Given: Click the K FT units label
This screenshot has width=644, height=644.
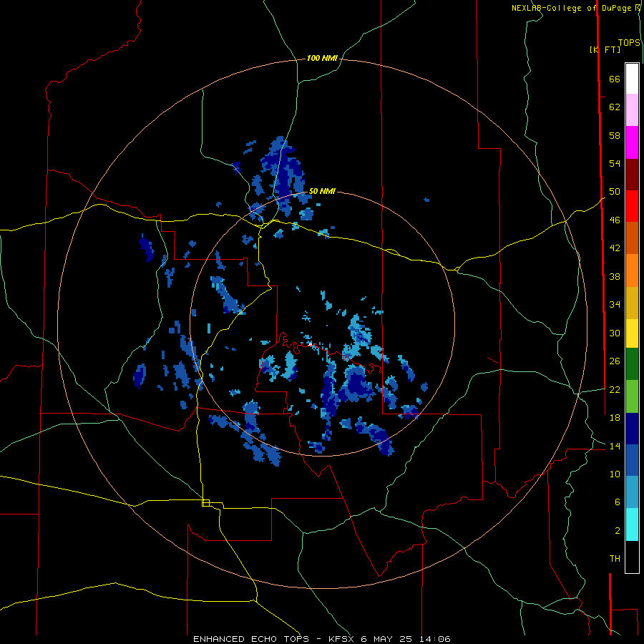Looking at the screenshot, I should click(x=605, y=49).
